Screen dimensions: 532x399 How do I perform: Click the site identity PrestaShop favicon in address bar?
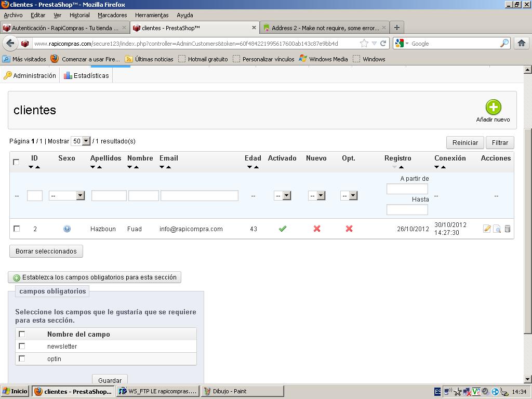[x=25, y=44]
